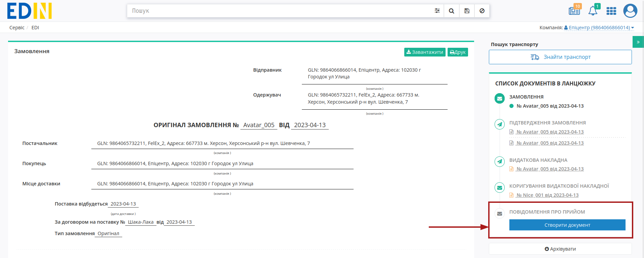Open user profile avatar

coord(630,11)
